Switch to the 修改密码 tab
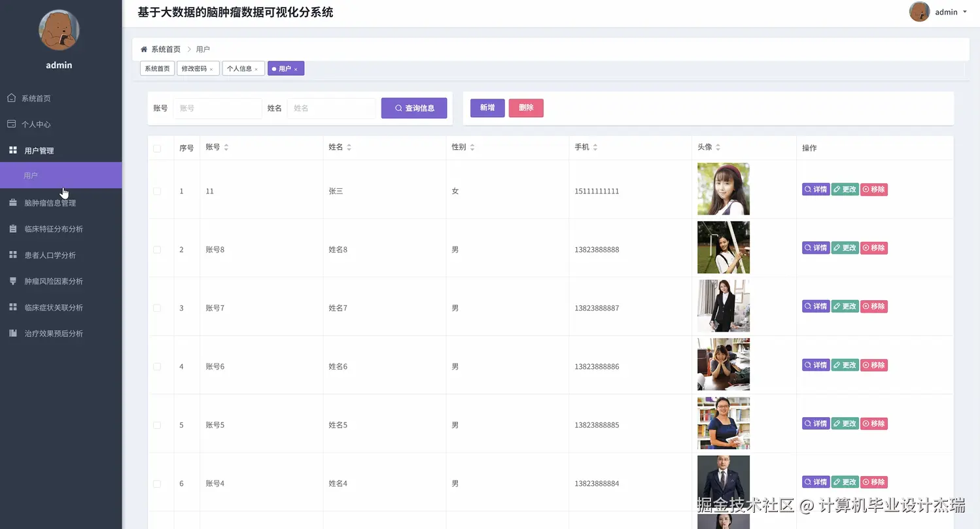Screen dimensions: 980x529 click(198, 69)
